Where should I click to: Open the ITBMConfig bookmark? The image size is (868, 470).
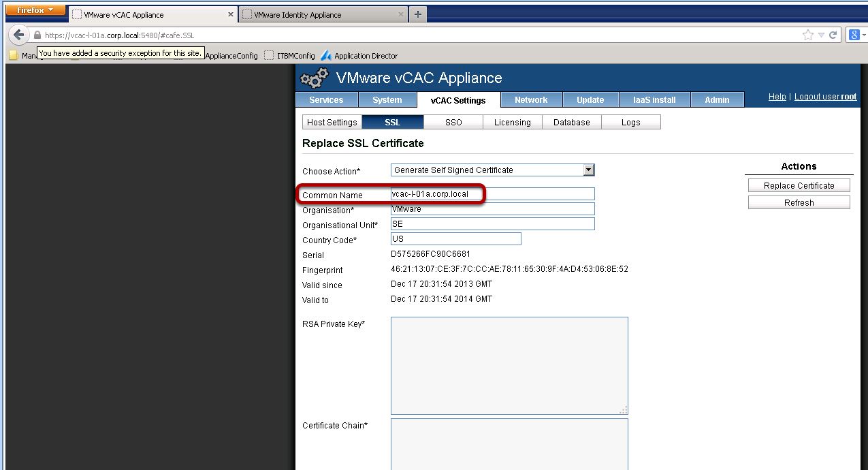[289, 56]
